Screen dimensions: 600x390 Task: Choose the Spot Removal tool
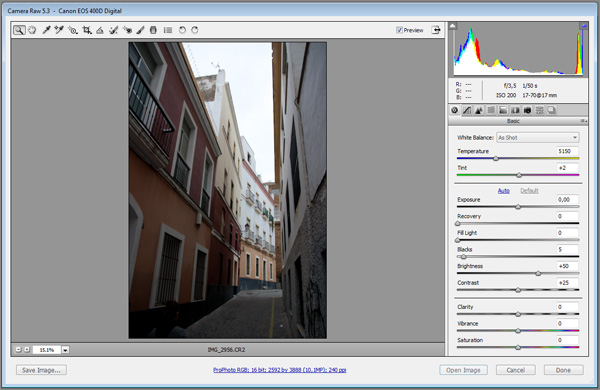point(113,30)
